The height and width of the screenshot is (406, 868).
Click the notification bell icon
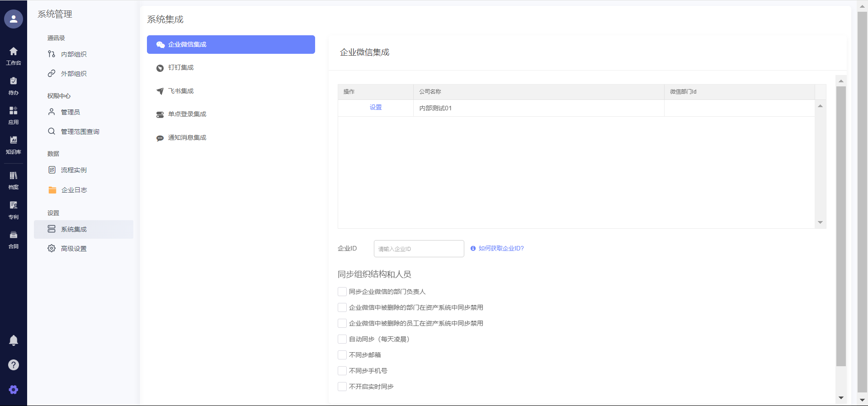14,340
